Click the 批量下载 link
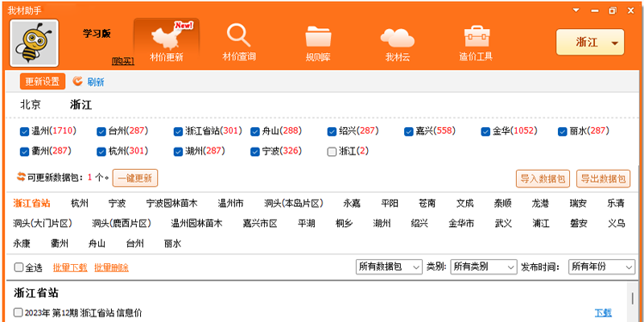The width and height of the screenshot is (644, 322). (x=70, y=268)
